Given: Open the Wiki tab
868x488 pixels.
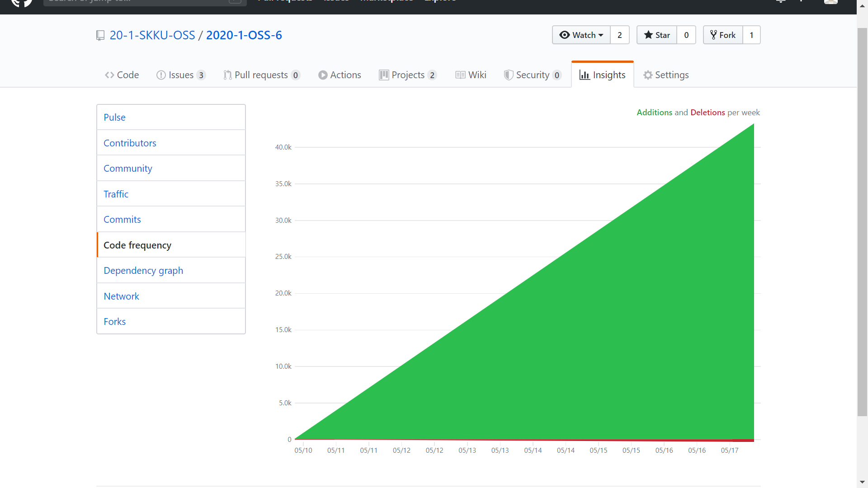Looking at the screenshot, I should (471, 75).
